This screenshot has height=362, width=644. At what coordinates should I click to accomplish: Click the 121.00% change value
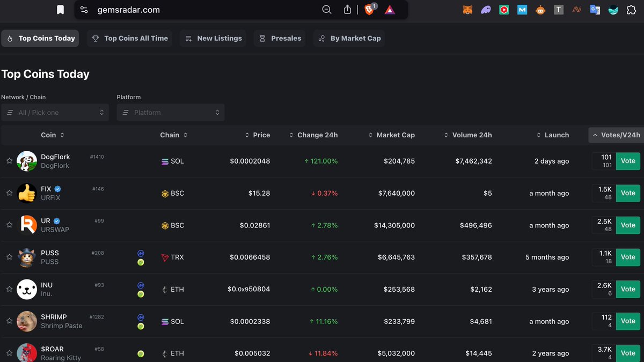coord(321,161)
